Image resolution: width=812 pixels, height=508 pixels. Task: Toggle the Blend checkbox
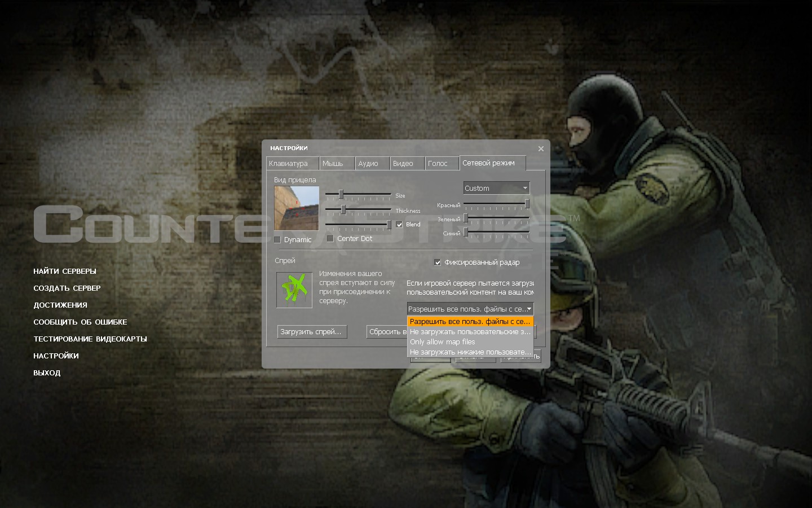point(399,224)
